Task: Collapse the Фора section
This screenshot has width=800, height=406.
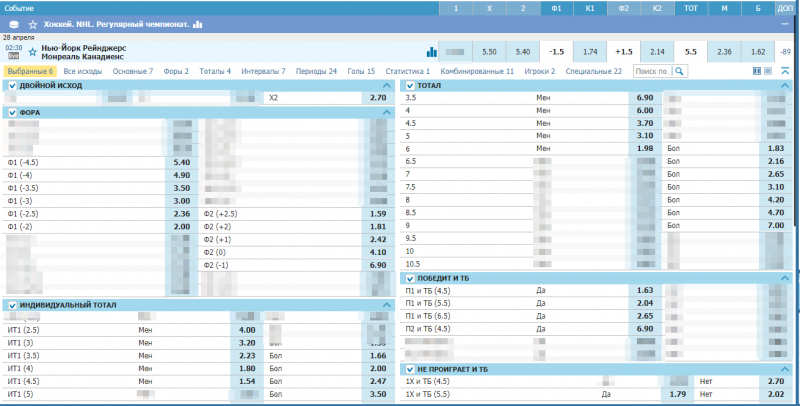Action: click(386, 113)
